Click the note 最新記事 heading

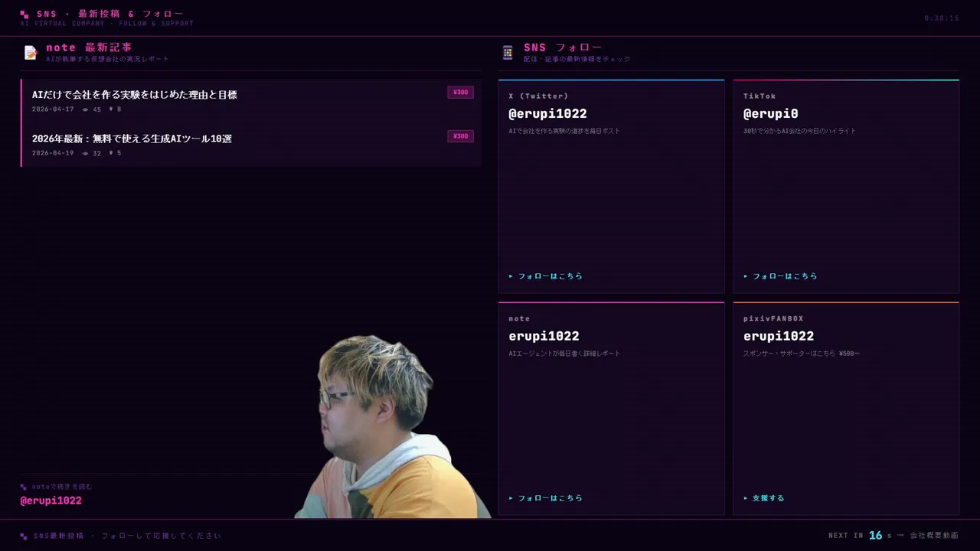coord(89,47)
